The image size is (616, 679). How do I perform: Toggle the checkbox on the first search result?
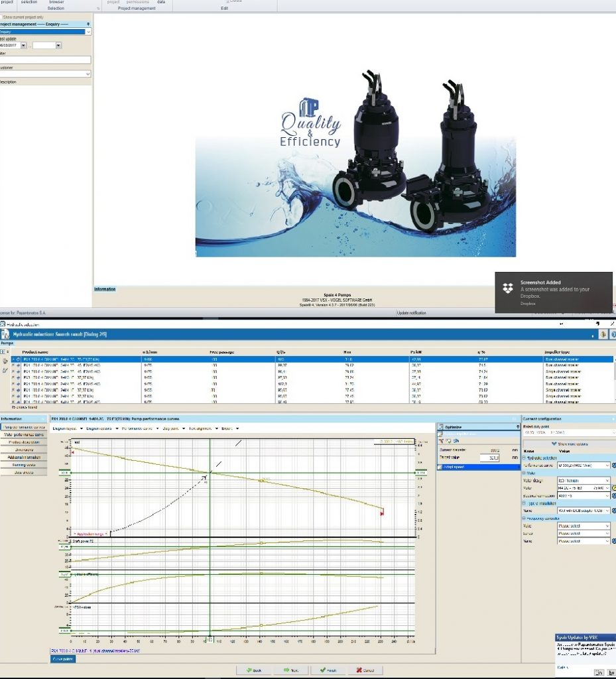[x=13, y=359]
